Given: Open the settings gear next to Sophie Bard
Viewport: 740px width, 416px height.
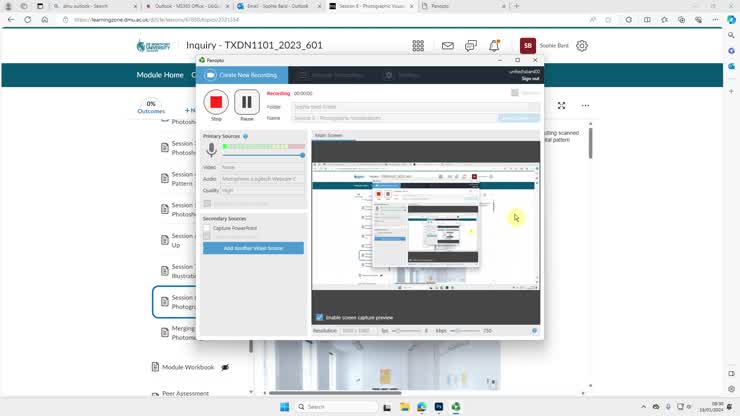Looking at the screenshot, I should click(x=582, y=46).
